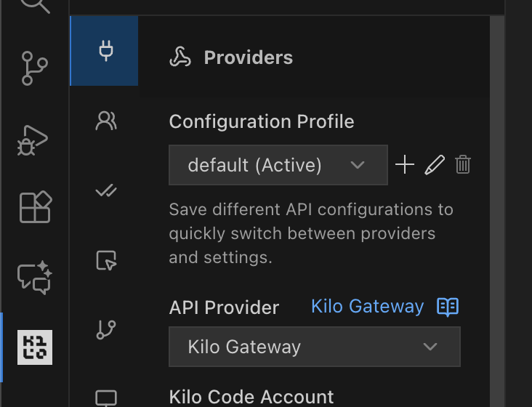Open the git-branch icon settings tab
Image resolution: width=532 pixels, height=407 pixels.
point(105,329)
